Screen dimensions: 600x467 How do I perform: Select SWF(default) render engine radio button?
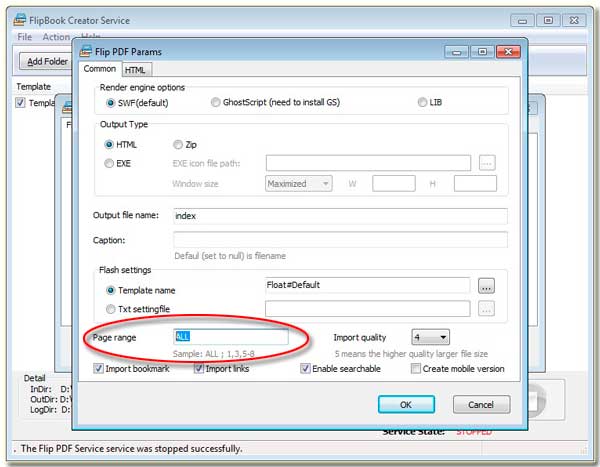(110, 103)
